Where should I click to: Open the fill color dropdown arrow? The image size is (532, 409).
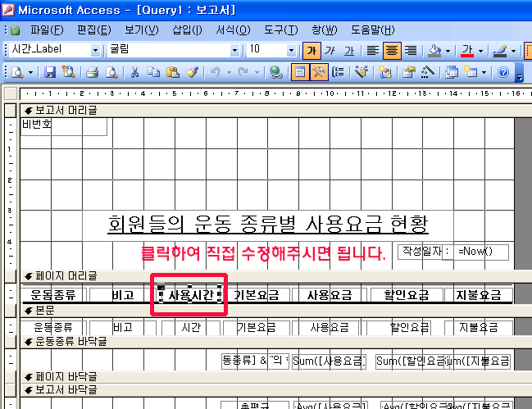(448, 51)
